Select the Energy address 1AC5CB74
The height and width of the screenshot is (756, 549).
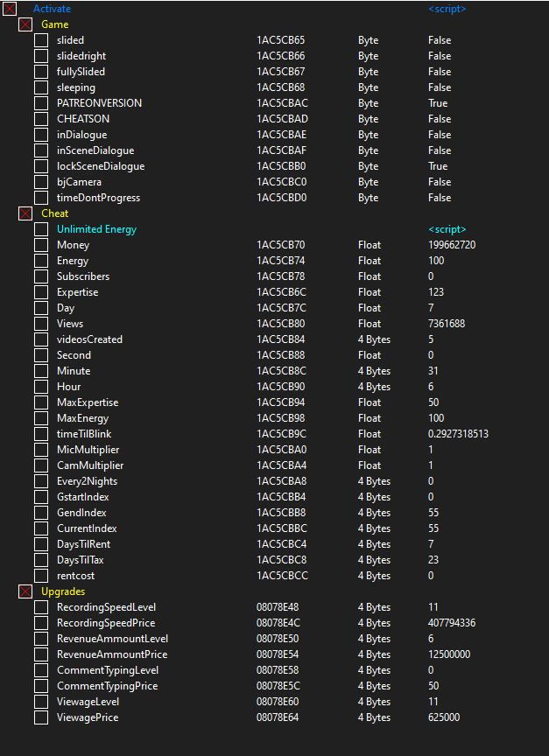(x=280, y=261)
